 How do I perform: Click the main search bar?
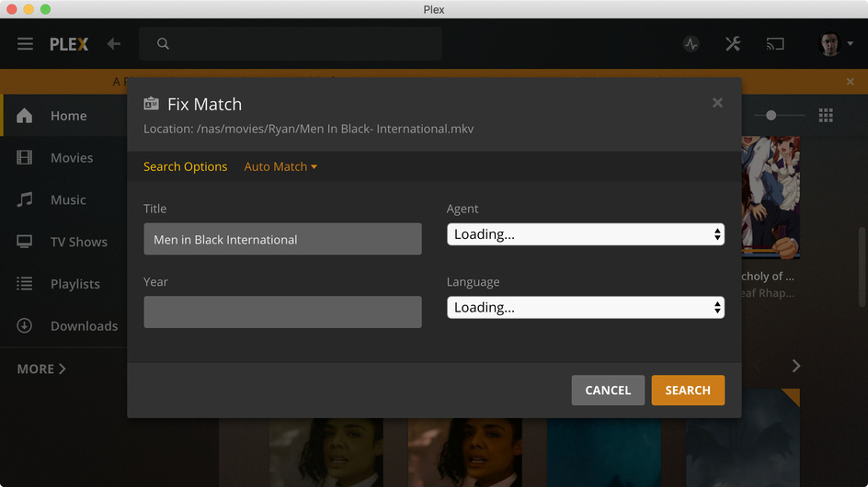291,44
